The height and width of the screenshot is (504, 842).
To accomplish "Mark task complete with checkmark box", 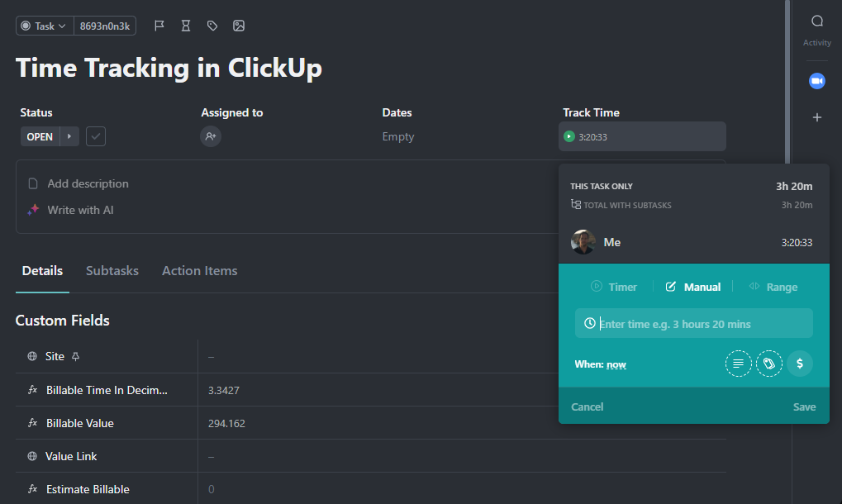I will click(96, 136).
